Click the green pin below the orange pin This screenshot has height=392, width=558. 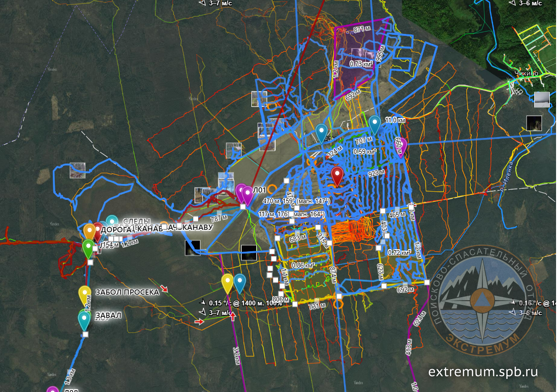click(x=88, y=247)
